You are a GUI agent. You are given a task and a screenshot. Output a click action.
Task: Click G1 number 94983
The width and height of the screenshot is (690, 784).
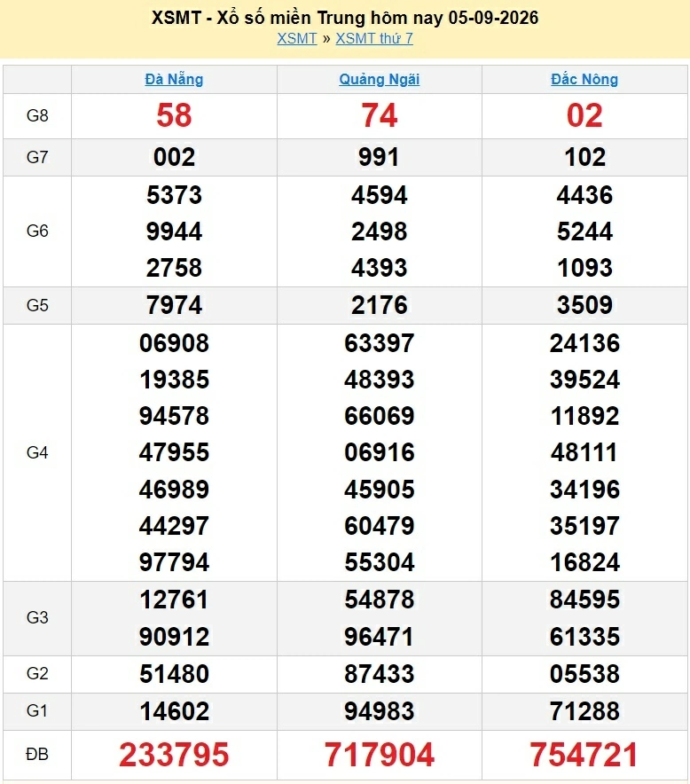379,711
